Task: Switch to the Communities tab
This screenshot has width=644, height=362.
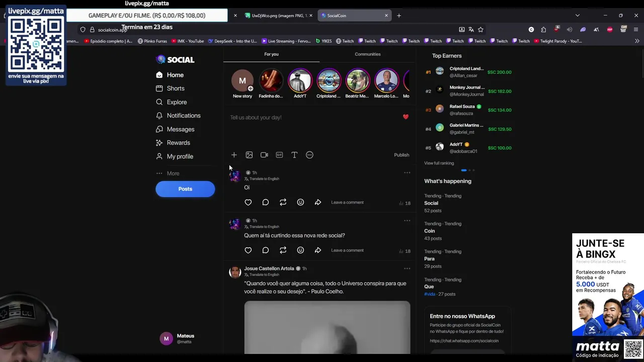Action: point(368,54)
